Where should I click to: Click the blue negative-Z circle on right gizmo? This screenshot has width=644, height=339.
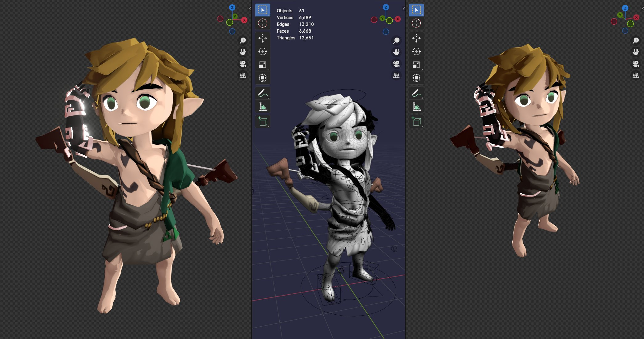pyautogui.click(x=625, y=31)
